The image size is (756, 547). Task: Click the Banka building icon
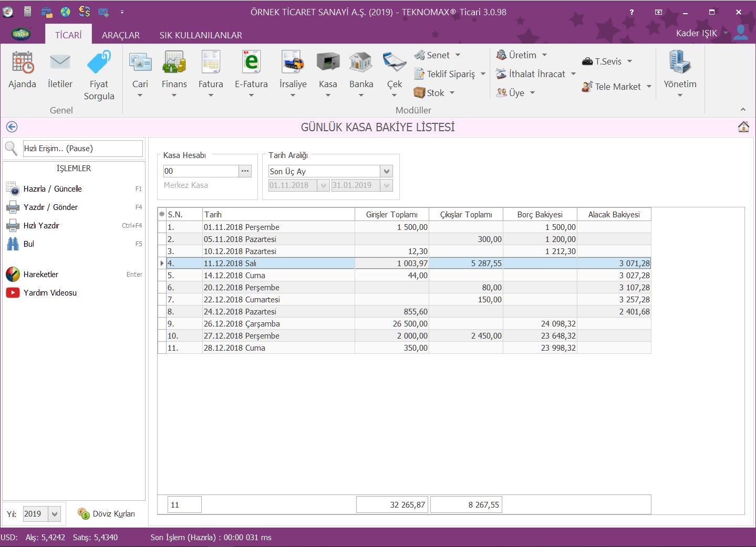coord(361,63)
